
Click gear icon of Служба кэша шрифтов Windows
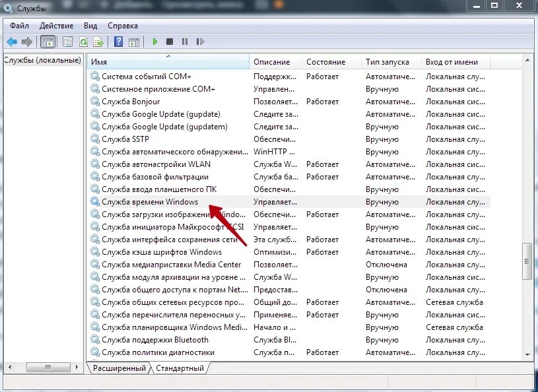point(94,251)
